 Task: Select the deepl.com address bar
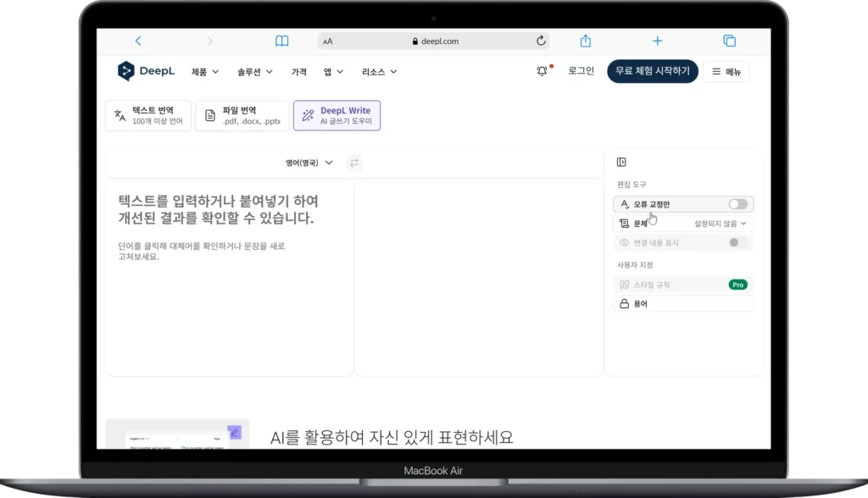[x=435, y=41]
